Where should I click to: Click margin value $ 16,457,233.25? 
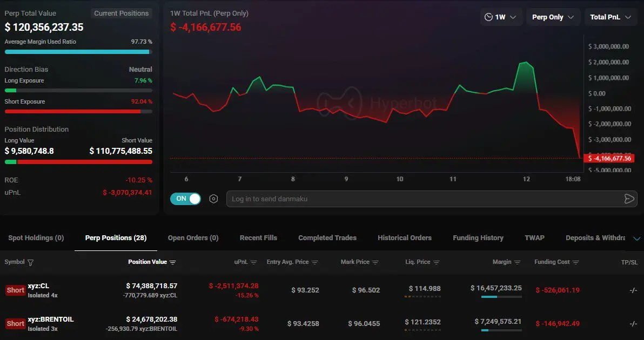(x=496, y=288)
